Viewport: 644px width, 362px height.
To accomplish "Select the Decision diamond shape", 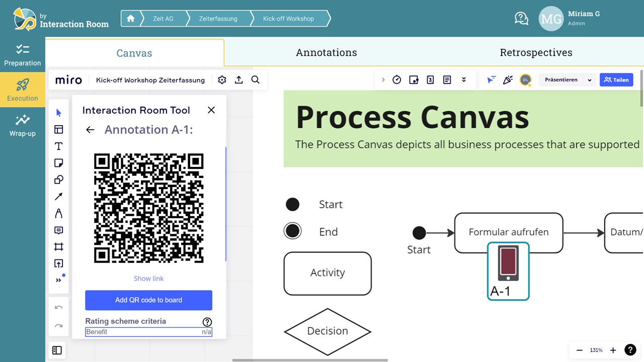I will coord(328,332).
